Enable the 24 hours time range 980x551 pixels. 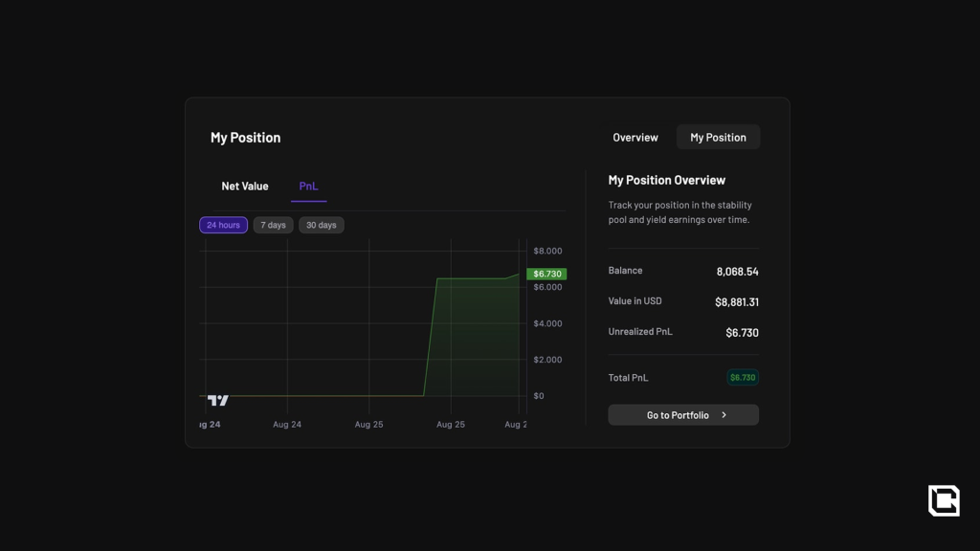pos(223,226)
